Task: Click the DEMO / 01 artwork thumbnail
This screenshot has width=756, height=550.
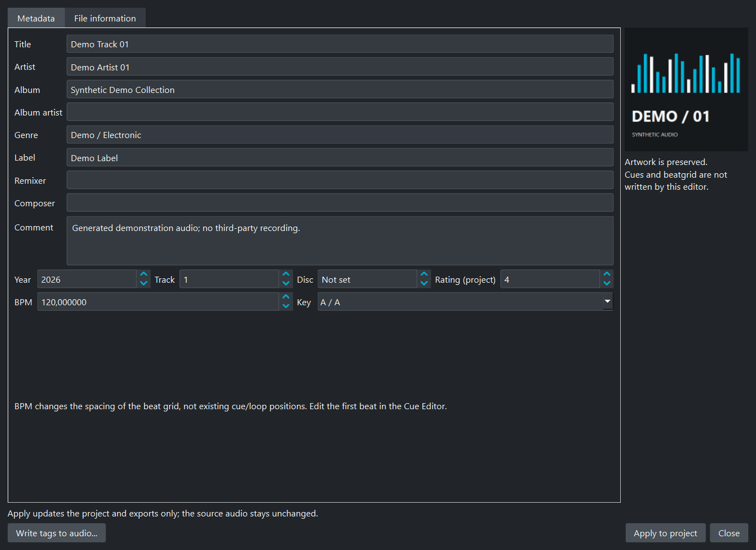Action: point(686,90)
